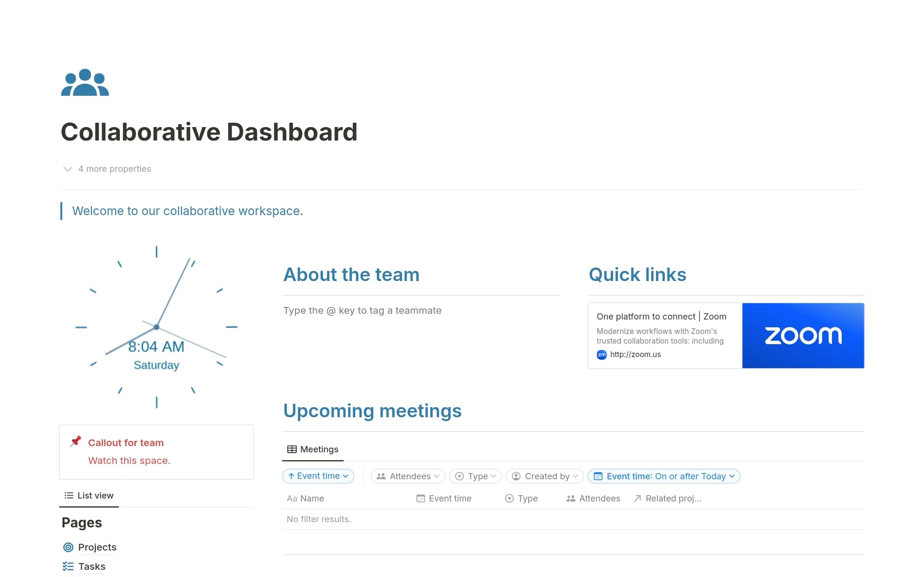Open the Projects page link
Image resolution: width=924 pixels, height=577 pixels.
pos(97,547)
